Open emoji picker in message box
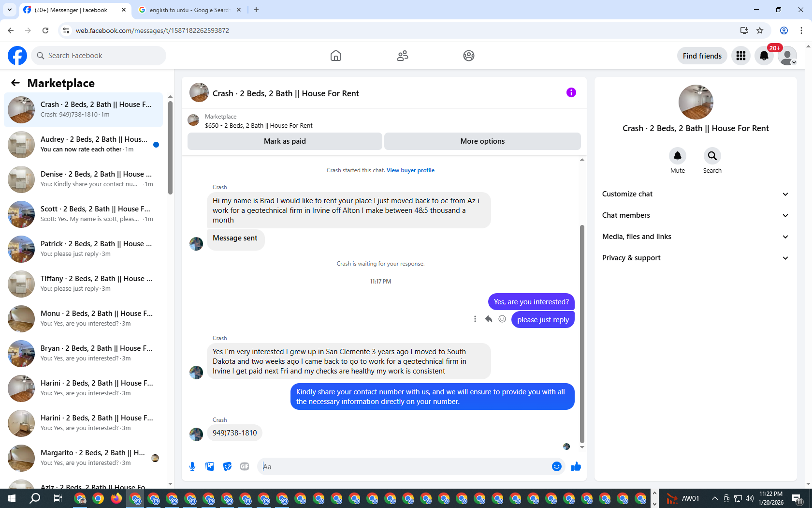Viewport: 812px width, 508px height. click(557, 466)
